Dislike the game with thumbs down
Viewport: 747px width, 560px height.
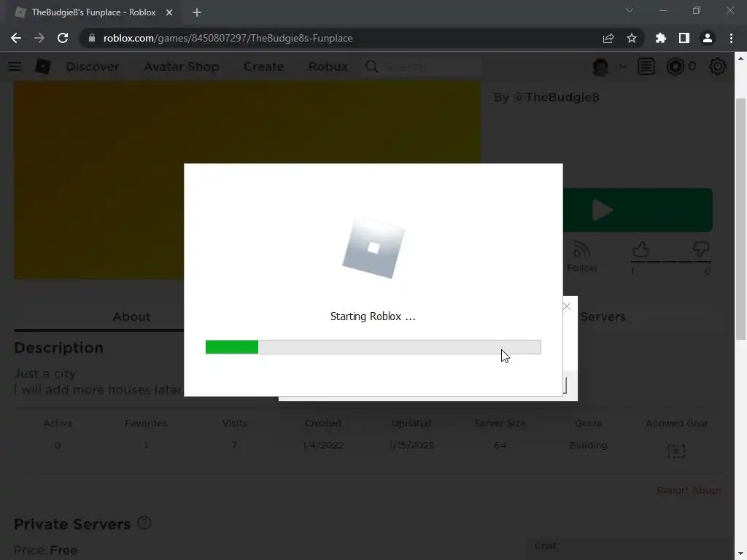pyautogui.click(x=701, y=249)
